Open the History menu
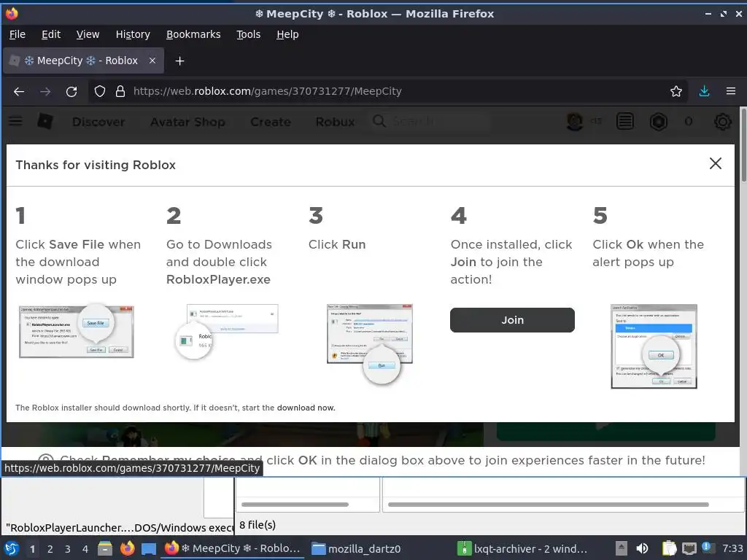747x560 pixels. click(x=133, y=34)
